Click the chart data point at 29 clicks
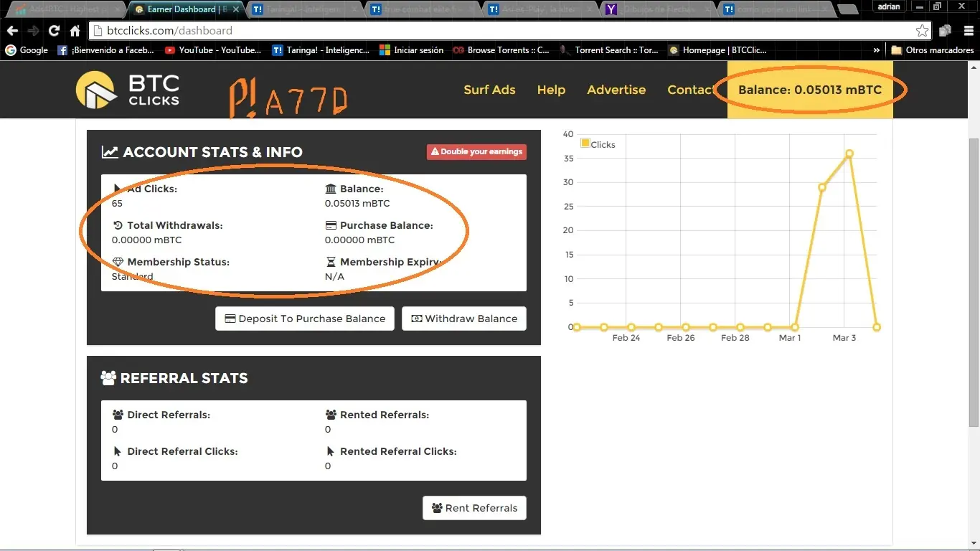The width and height of the screenshot is (980, 551). point(822,187)
